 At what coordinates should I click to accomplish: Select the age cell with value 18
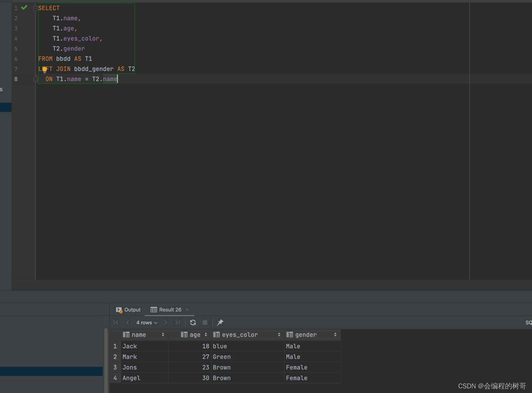(190, 346)
